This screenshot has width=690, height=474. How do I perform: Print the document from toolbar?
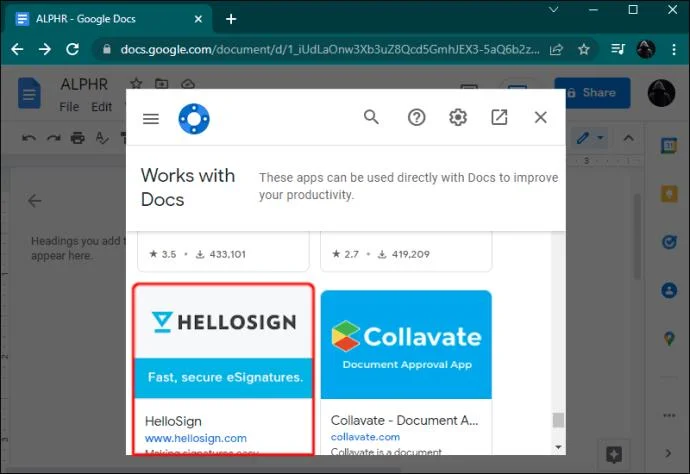(78, 139)
